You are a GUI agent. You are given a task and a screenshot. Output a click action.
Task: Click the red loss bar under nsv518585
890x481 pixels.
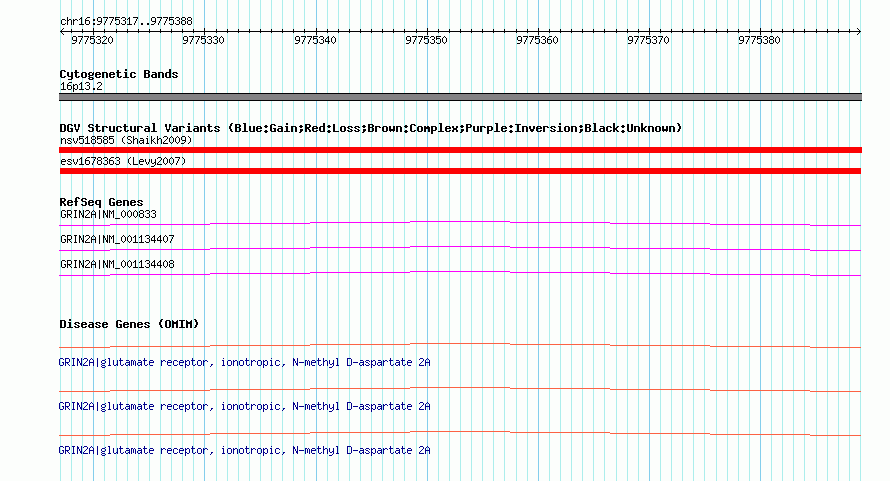460,150
